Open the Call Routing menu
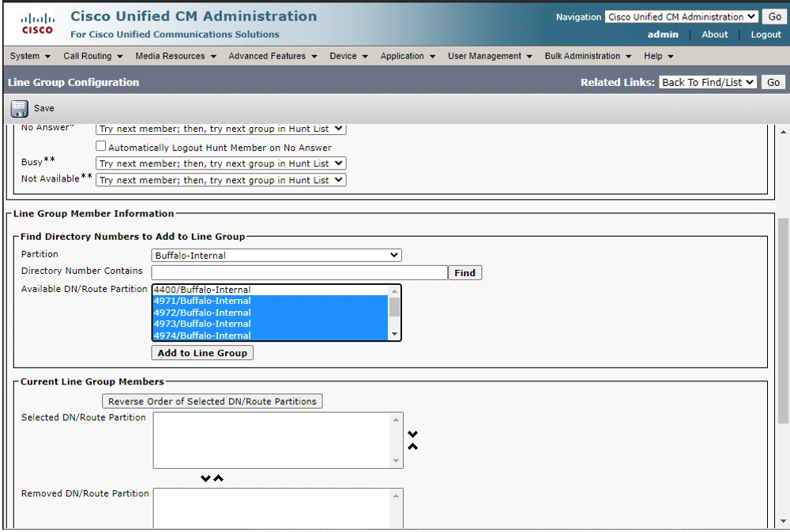Viewport: 790px width, 532px height. (92, 56)
